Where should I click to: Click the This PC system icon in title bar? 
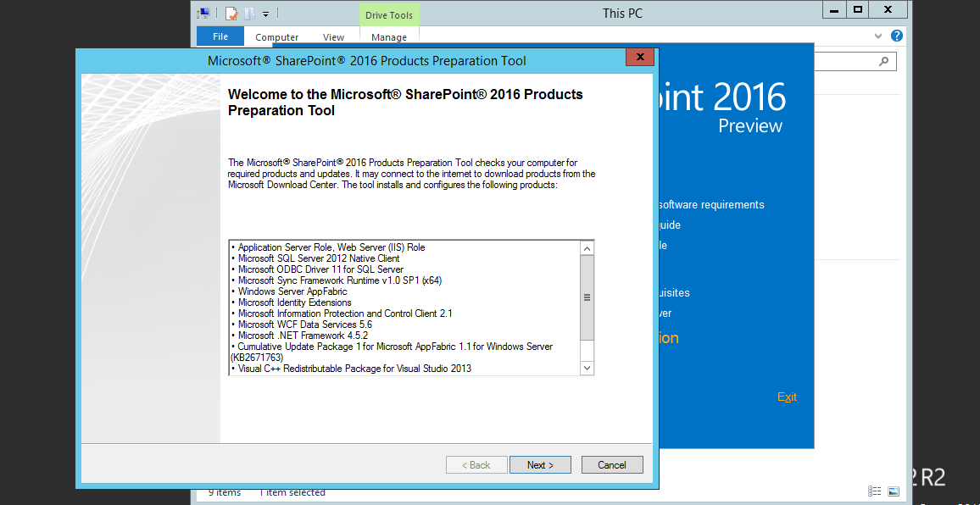pos(203,13)
